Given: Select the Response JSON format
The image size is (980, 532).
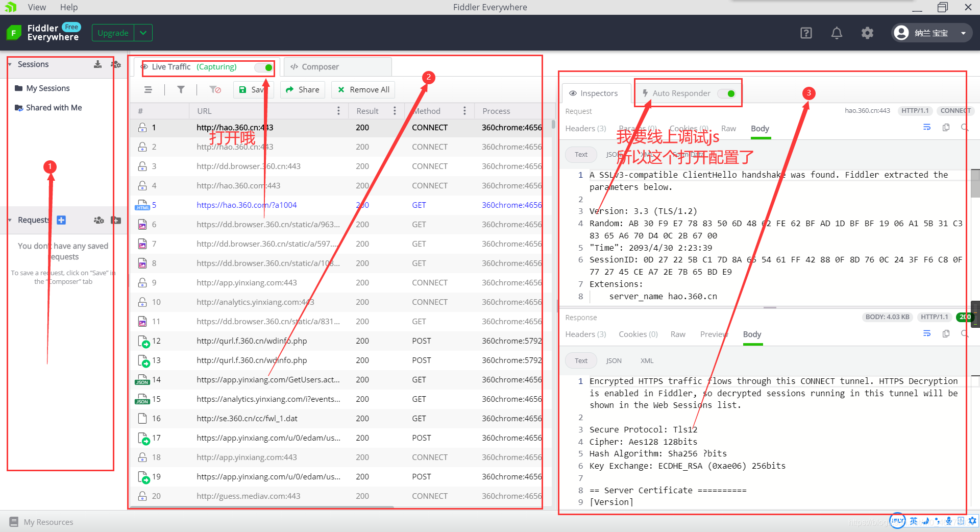Looking at the screenshot, I should [x=614, y=360].
